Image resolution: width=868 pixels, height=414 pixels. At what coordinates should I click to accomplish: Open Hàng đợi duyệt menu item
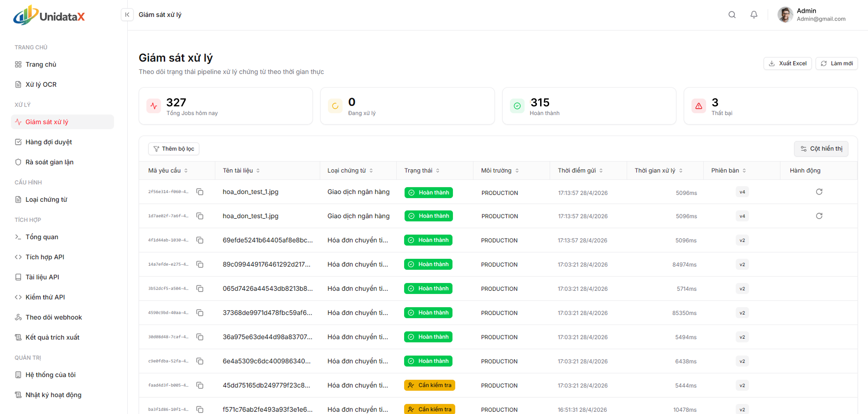click(x=62, y=142)
